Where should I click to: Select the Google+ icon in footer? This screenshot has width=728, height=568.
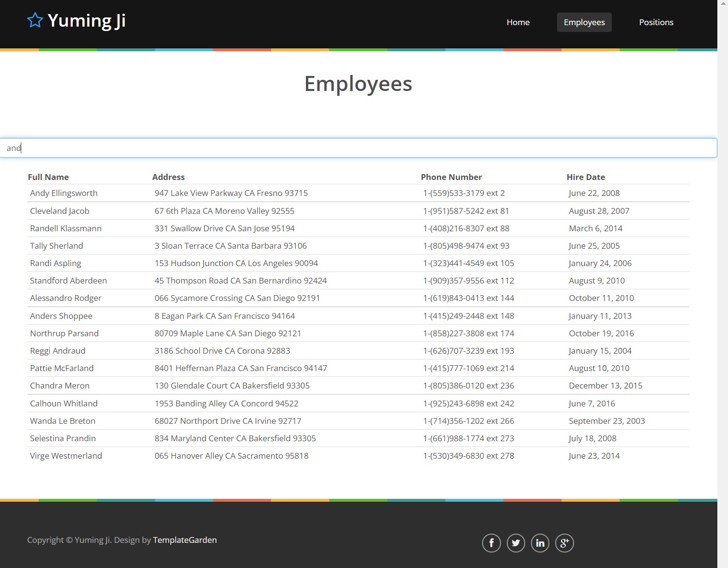pos(564,543)
